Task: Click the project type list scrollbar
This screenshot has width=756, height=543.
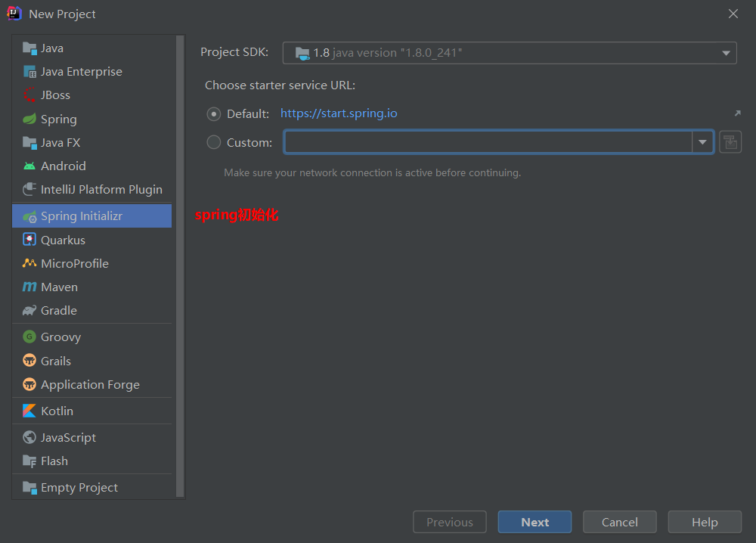Action: 181,266
